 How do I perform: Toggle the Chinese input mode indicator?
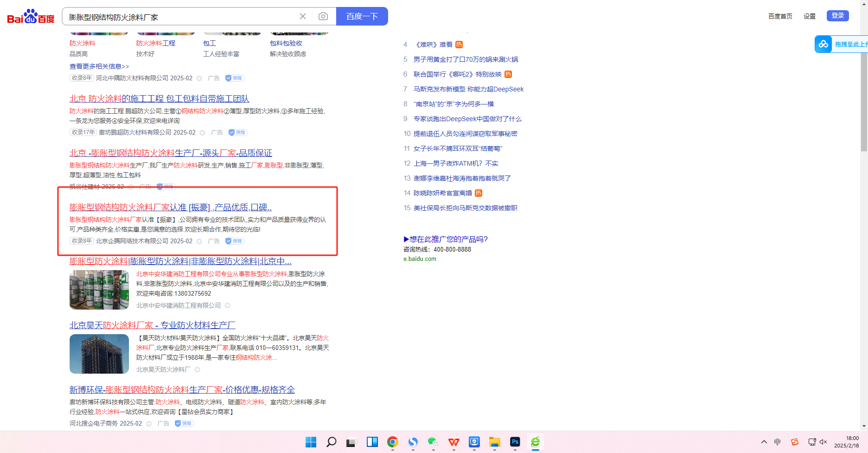tap(778, 442)
